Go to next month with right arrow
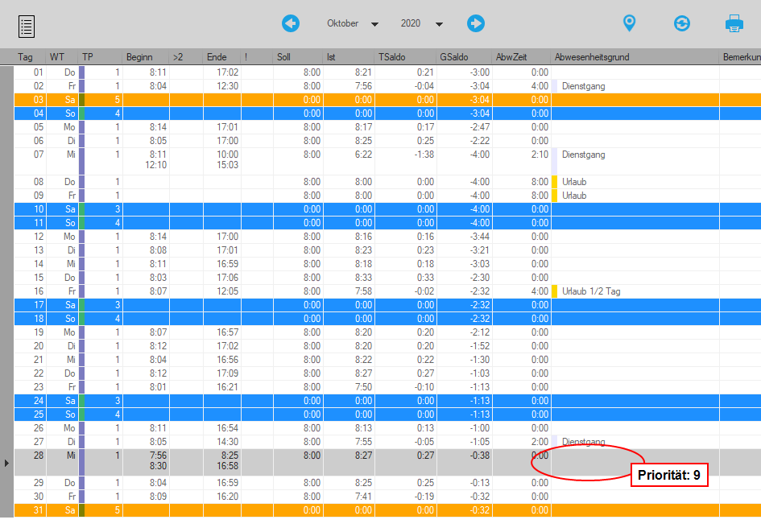Screen dimensions: 761x532 tap(476, 23)
